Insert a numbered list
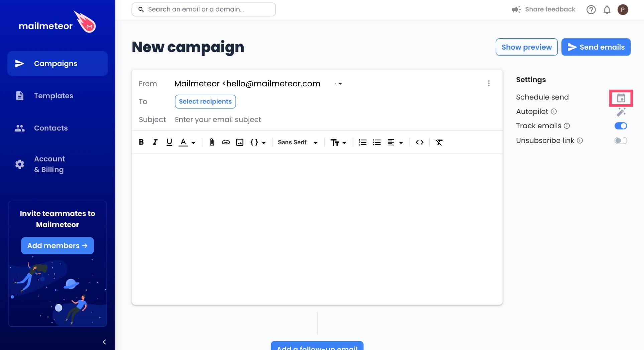This screenshot has height=350, width=644. click(x=363, y=142)
